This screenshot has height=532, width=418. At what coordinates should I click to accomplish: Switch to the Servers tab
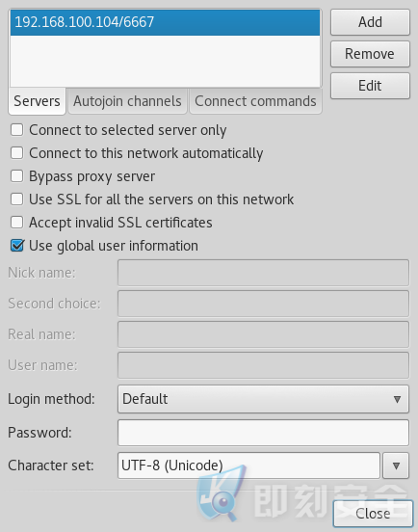pos(37,101)
